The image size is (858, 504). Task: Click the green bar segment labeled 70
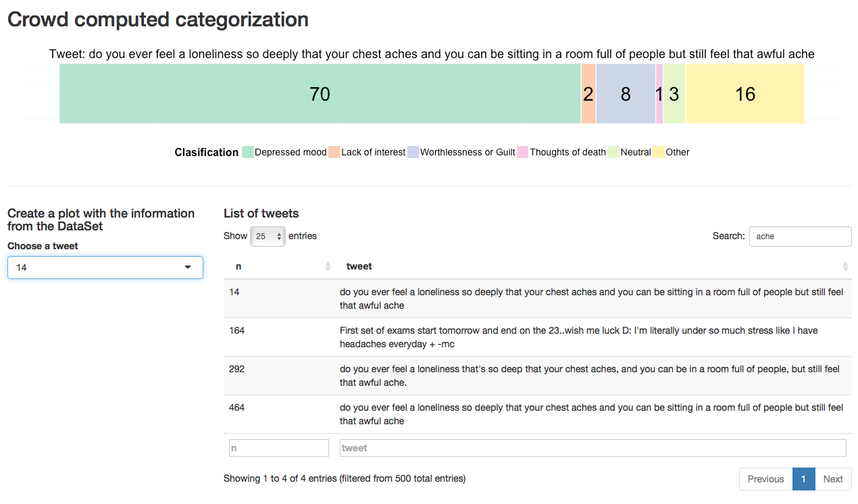pyautogui.click(x=320, y=94)
